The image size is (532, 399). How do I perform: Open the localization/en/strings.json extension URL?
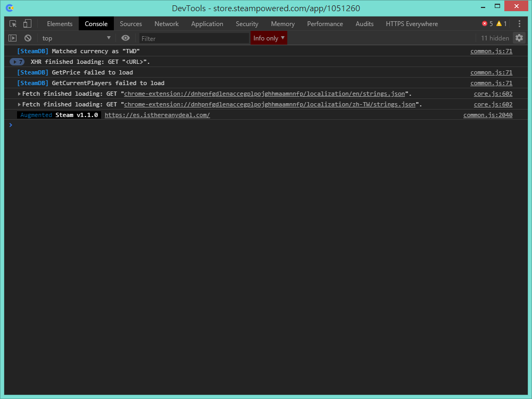click(264, 94)
